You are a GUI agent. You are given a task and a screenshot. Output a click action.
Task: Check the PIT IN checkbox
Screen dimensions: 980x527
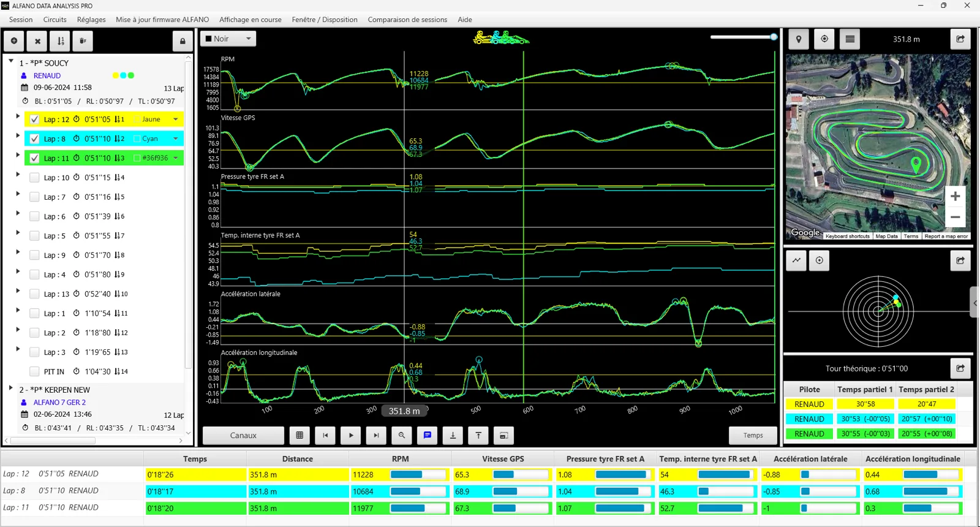(x=34, y=371)
